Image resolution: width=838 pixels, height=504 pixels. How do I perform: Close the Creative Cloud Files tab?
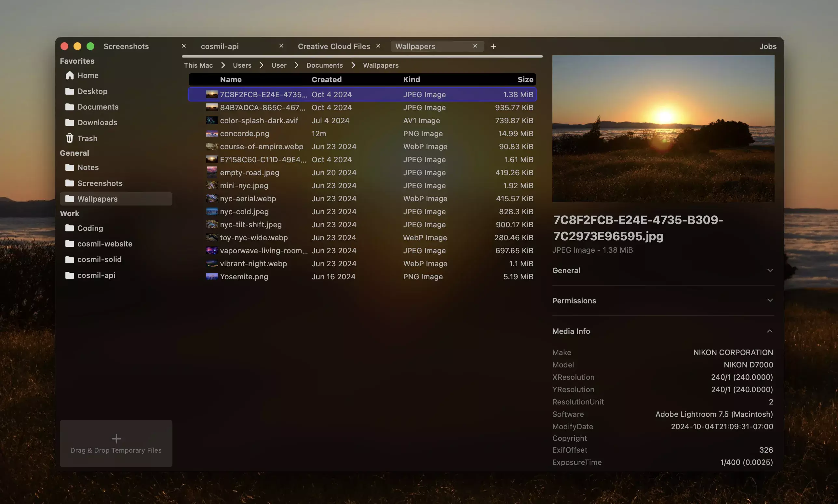pos(378,46)
